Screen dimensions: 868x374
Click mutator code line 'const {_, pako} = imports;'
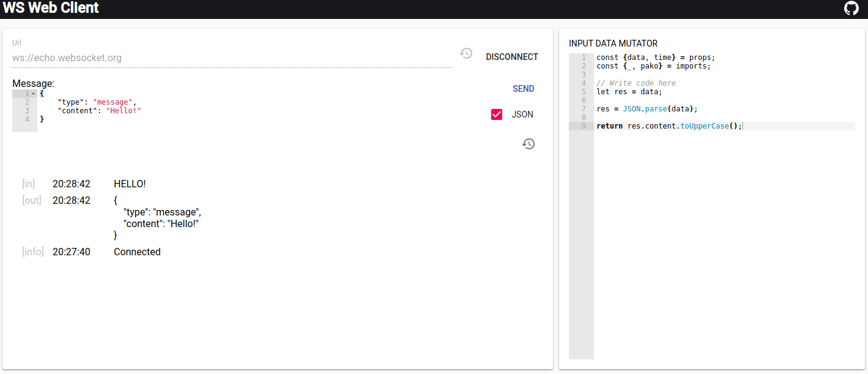click(x=654, y=66)
